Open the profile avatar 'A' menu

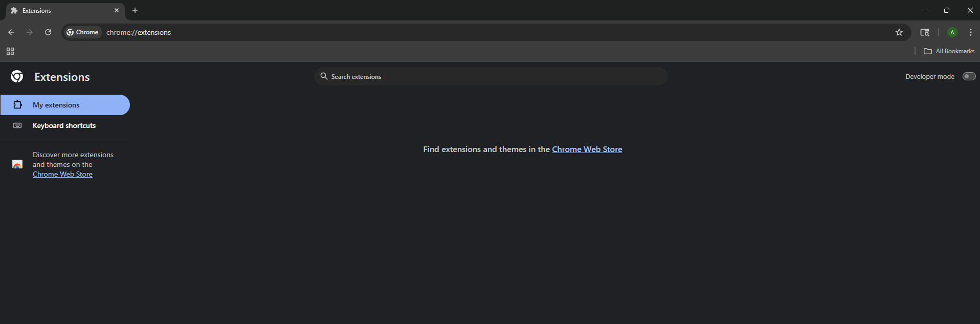click(x=952, y=32)
